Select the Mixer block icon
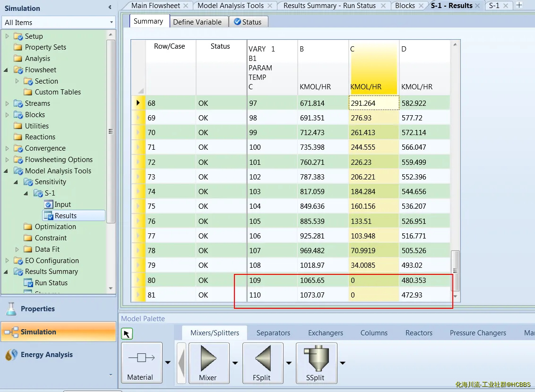Viewport: 535px width, 392px height. click(x=208, y=358)
